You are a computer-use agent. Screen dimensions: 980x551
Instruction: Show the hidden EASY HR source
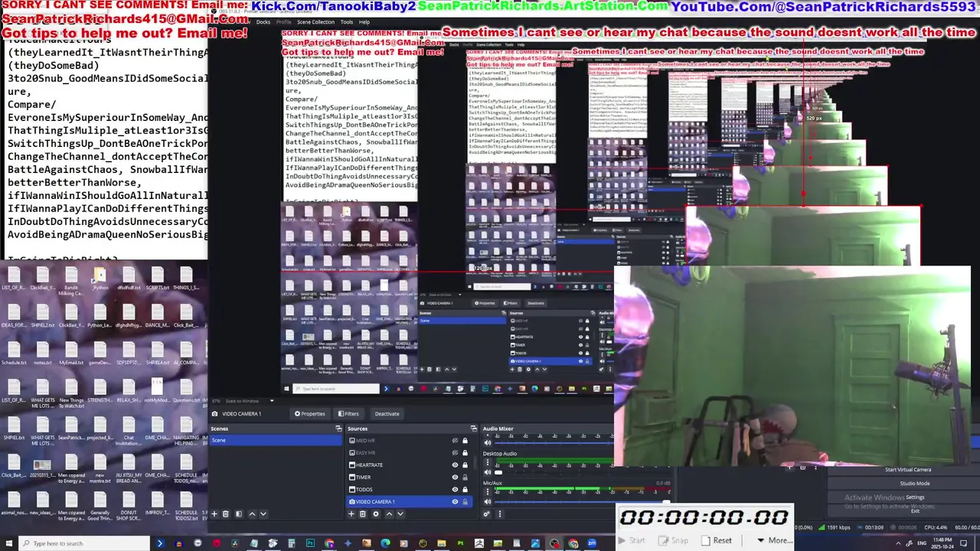click(x=455, y=452)
